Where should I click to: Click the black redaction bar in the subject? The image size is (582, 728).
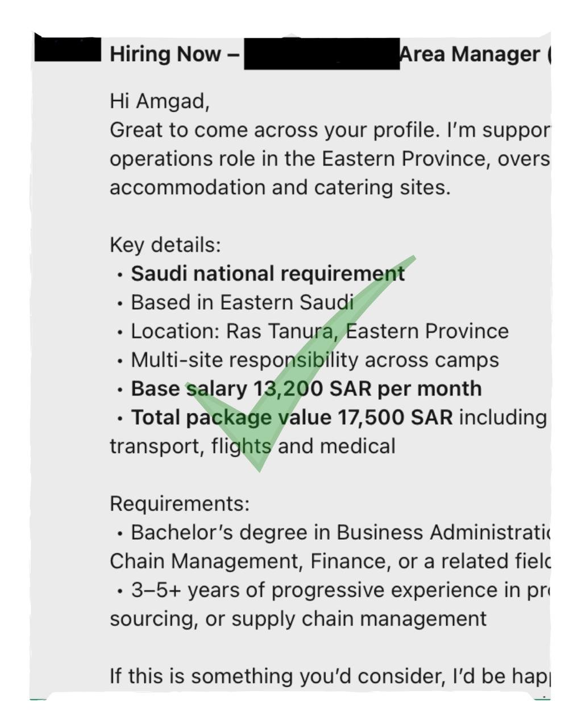(x=322, y=53)
